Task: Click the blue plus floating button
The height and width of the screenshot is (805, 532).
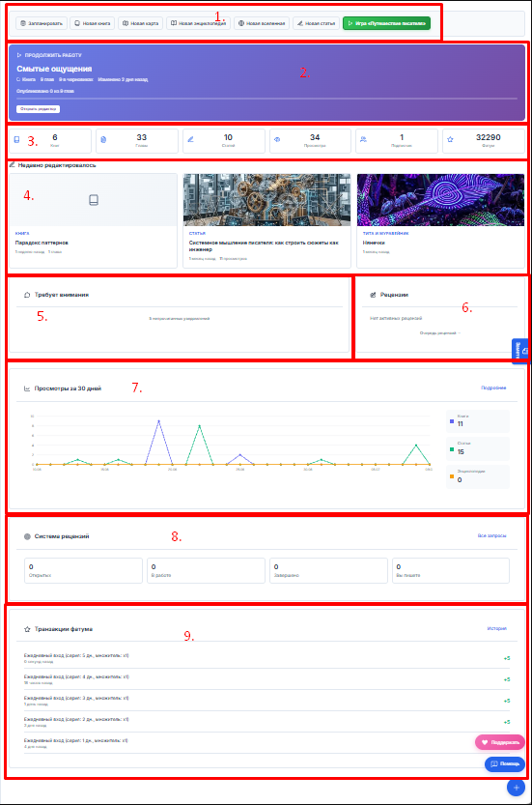Action: [x=516, y=787]
